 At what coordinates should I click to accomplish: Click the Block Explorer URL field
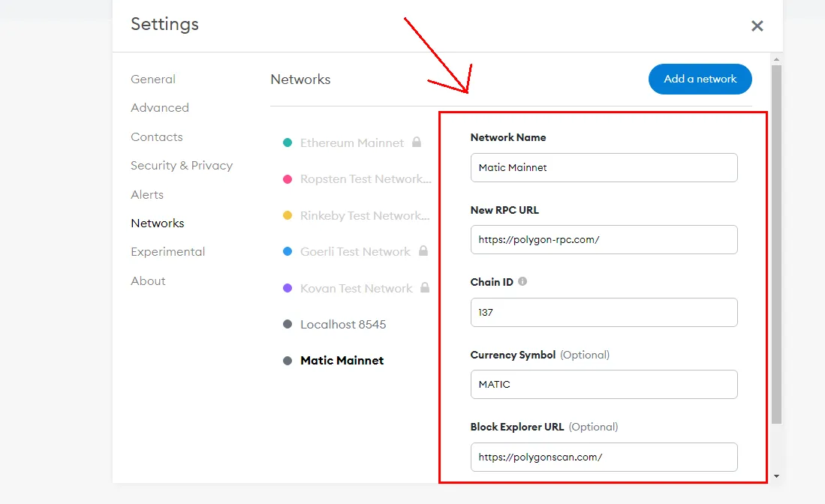[x=604, y=457]
